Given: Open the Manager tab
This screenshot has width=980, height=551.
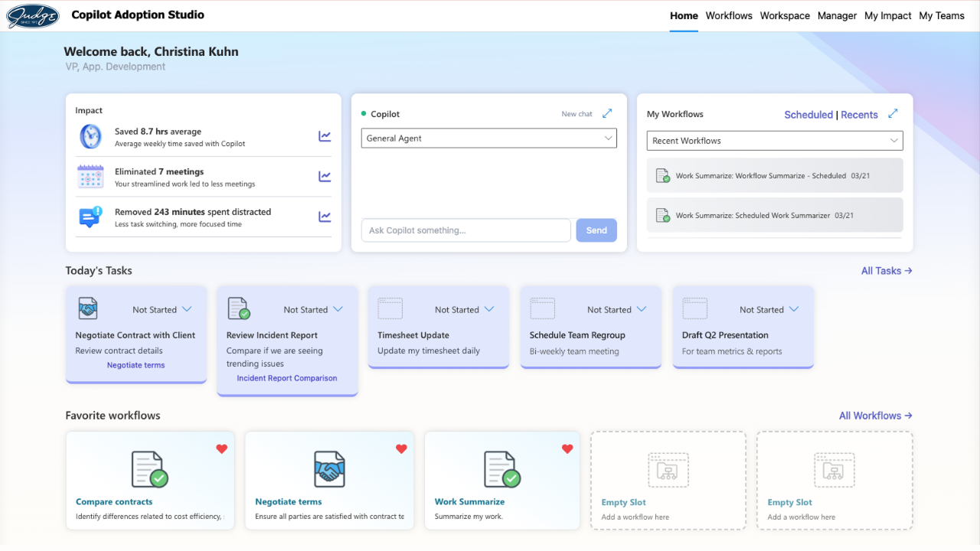Looking at the screenshot, I should pos(837,15).
